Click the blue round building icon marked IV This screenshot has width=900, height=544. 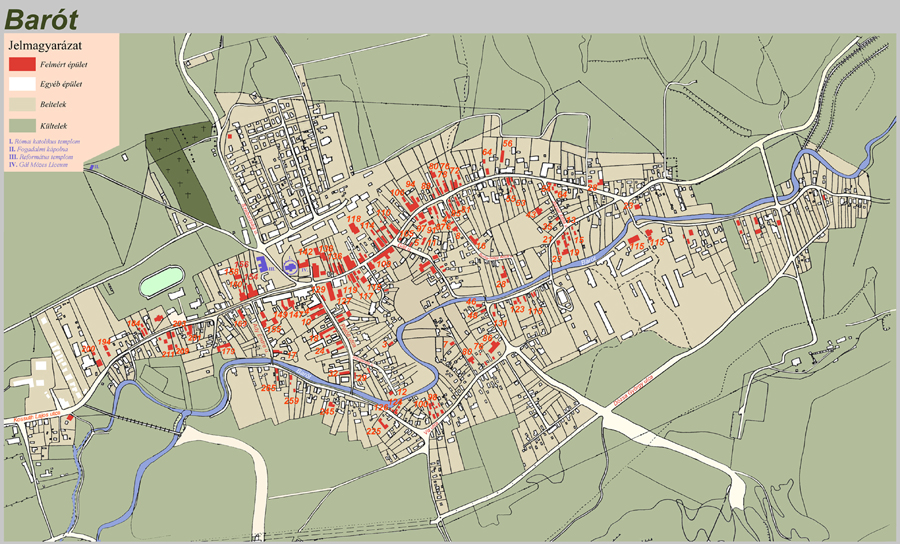pyautogui.click(x=292, y=267)
